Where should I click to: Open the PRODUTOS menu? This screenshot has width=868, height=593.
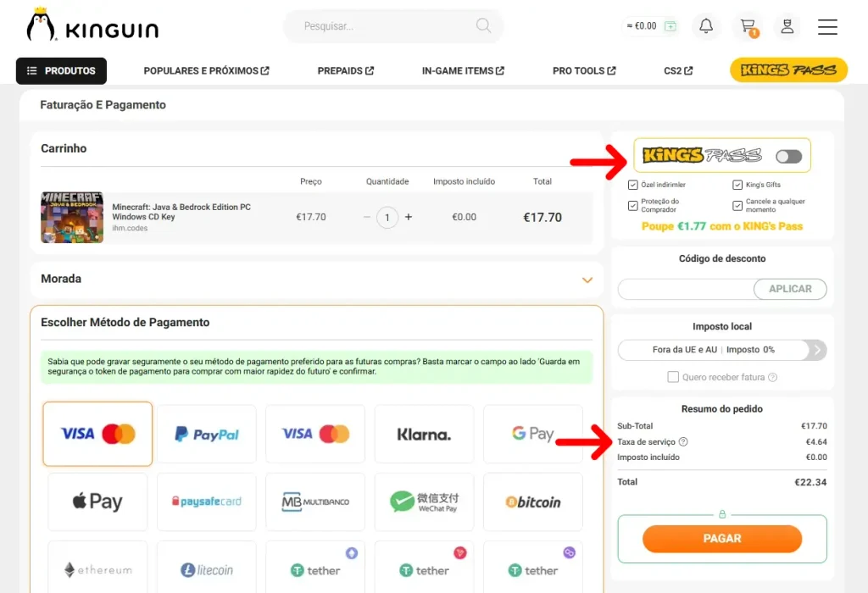coord(61,71)
